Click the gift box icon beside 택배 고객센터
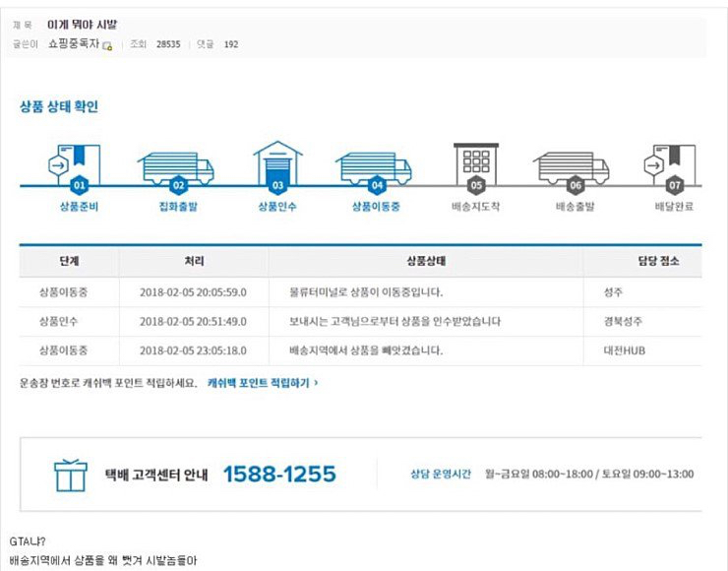 [x=70, y=476]
